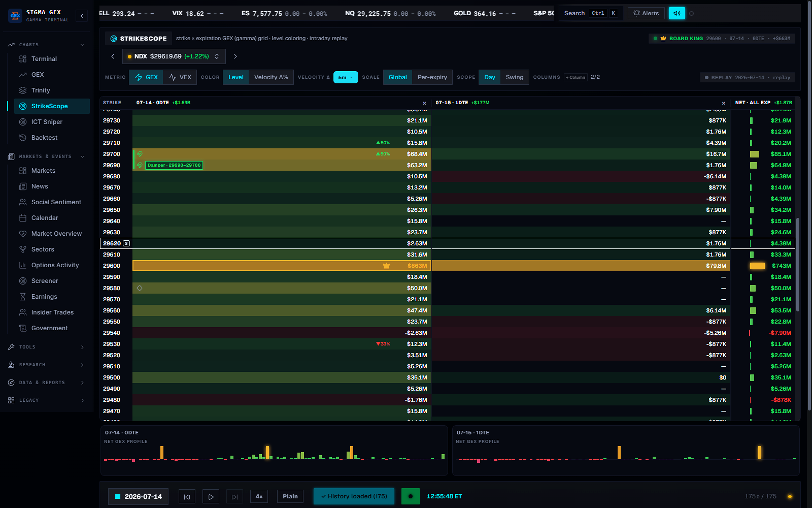Open the 5m velocity interval dropdown
Screen dimensions: 812x508
(x=346, y=77)
